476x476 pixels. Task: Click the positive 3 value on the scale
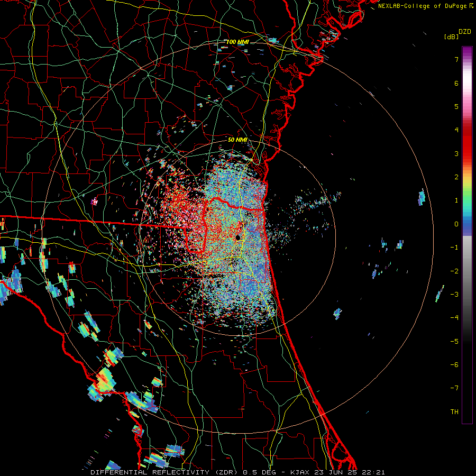pyautogui.click(x=456, y=153)
